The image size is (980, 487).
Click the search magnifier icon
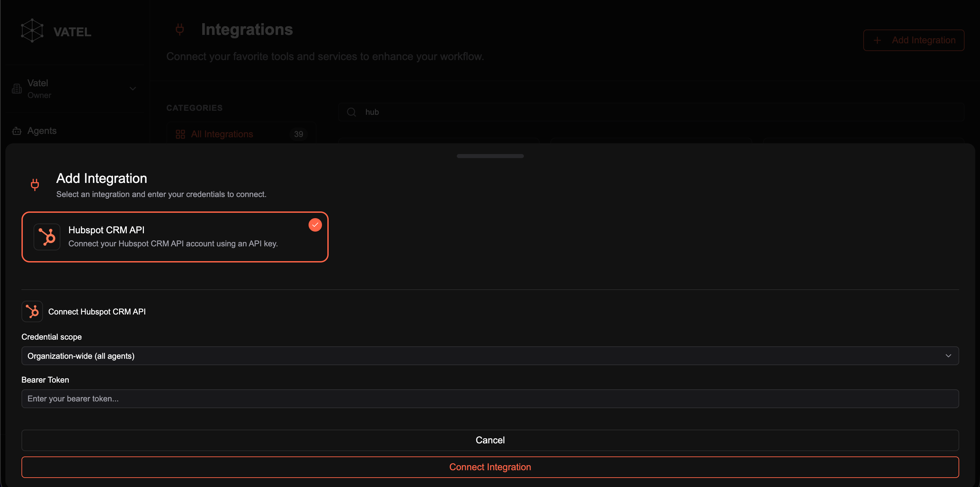[351, 112]
